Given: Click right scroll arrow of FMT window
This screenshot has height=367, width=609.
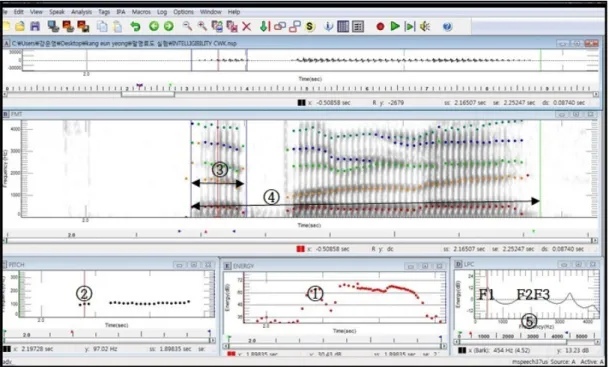Looking at the screenshot, I should [x=594, y=241].
